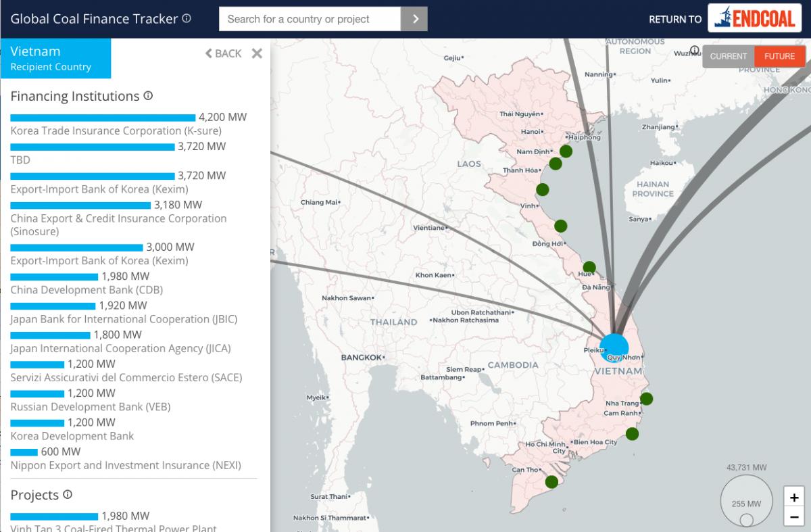Click the BANGKOK label on the map
811x532 pixels.
pos(362,357)
